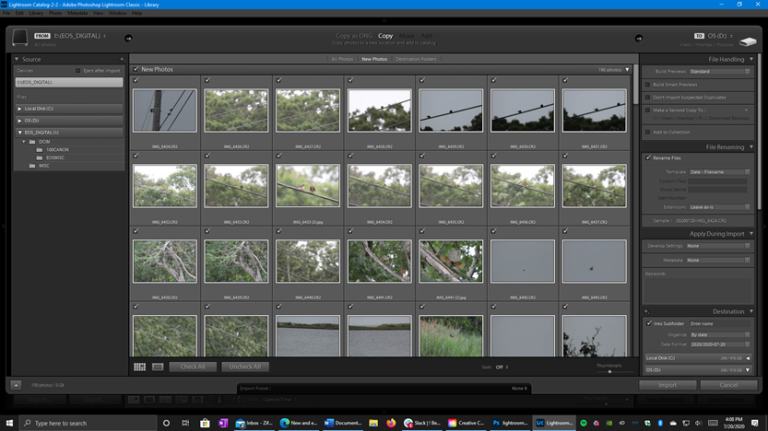
Task: Open the Word Document taskbar item
Action: (x=342, y=423)
